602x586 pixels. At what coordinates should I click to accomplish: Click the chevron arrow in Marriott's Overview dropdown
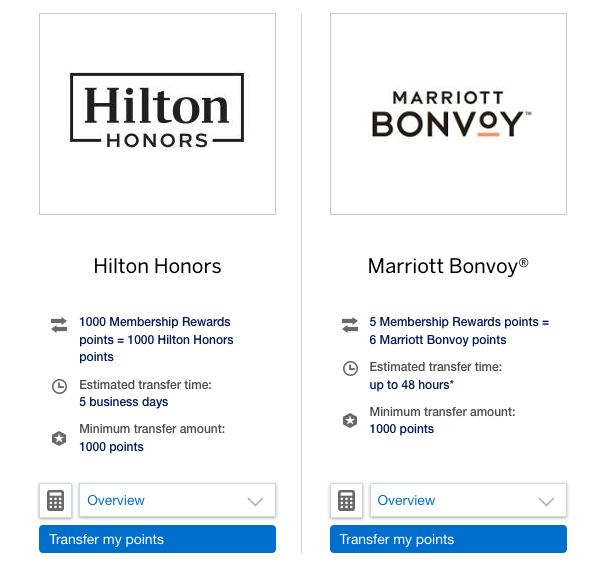tap(546, 502)
